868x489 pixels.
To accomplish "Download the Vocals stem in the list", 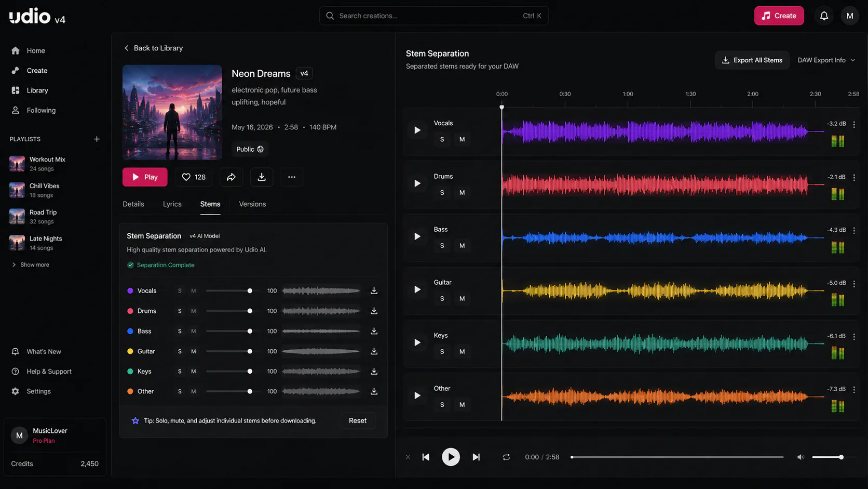I will point(374,291).
